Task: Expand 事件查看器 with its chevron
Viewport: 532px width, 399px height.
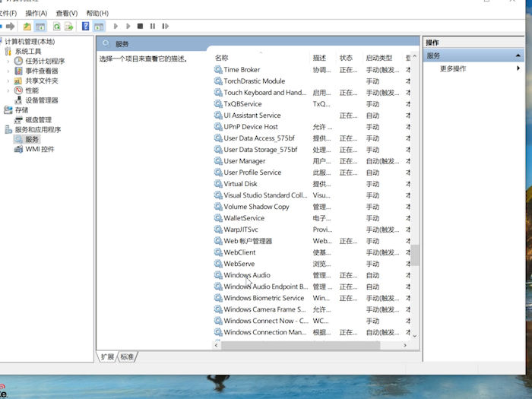Action: (x=8, y=71)
